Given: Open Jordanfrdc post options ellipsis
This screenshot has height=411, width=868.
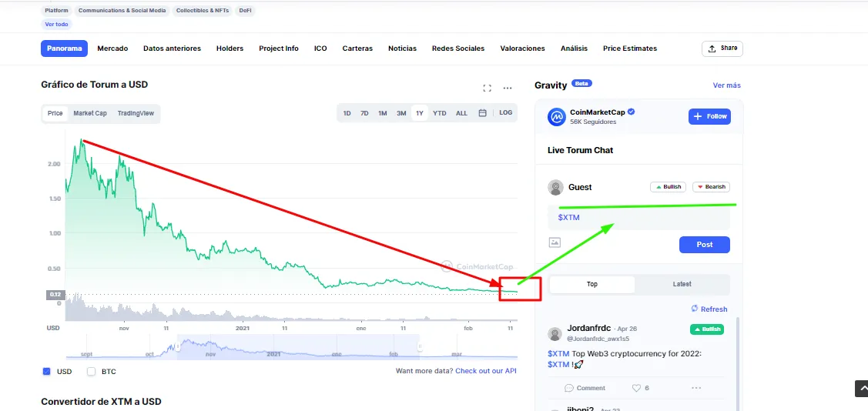Looking at the screenshot, I should coord(696,389).
